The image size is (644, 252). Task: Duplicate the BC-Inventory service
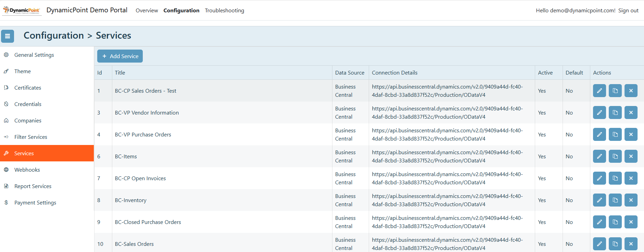(615, 200)
